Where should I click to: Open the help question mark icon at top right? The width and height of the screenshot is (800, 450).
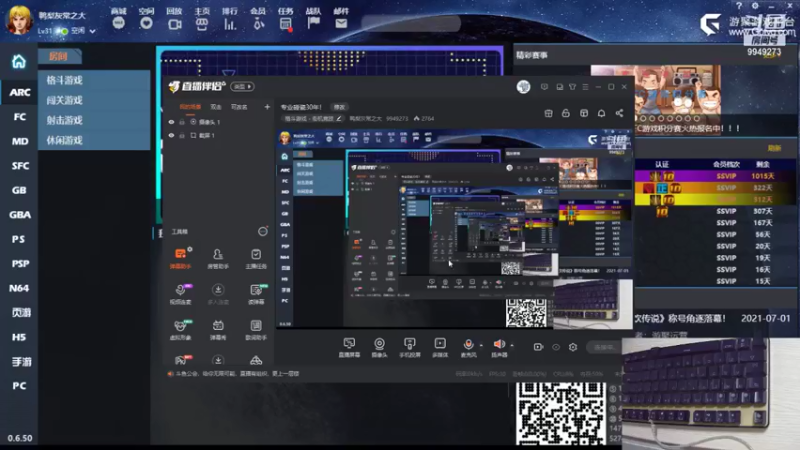[x=739, y=6]
